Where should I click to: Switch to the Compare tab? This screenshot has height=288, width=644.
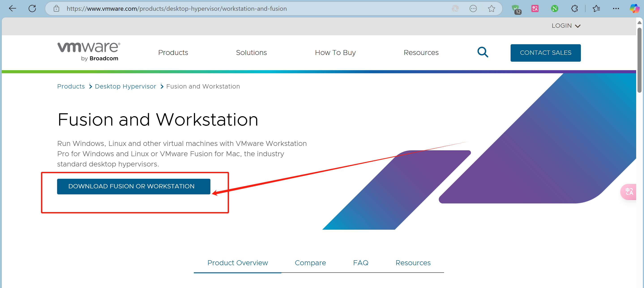(310, 263)
